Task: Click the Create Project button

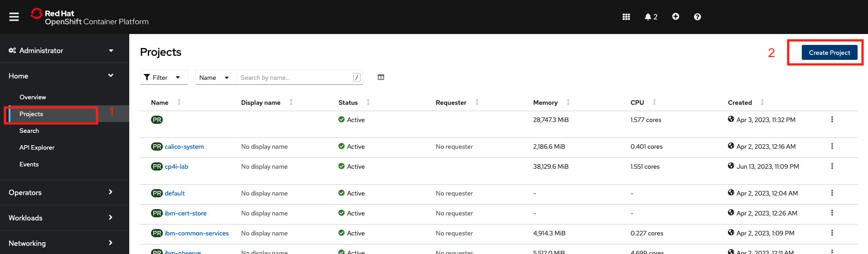Action: tap(829, 53)
